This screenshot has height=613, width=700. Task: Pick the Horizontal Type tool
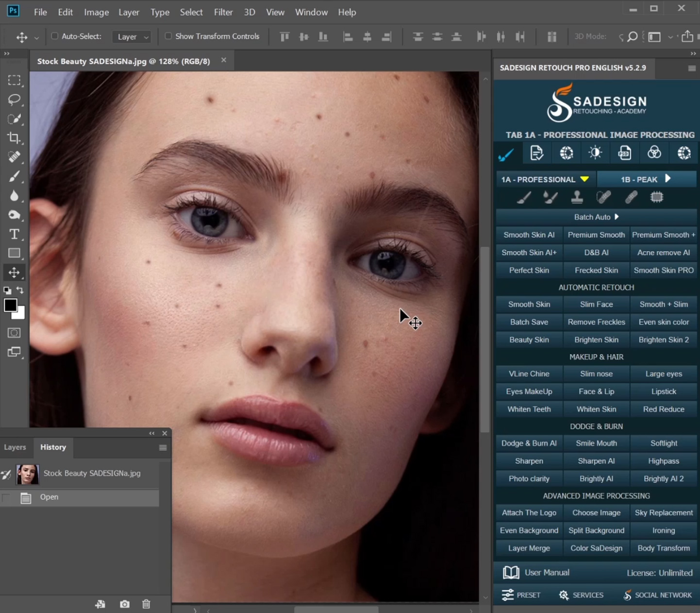(14, 234)
